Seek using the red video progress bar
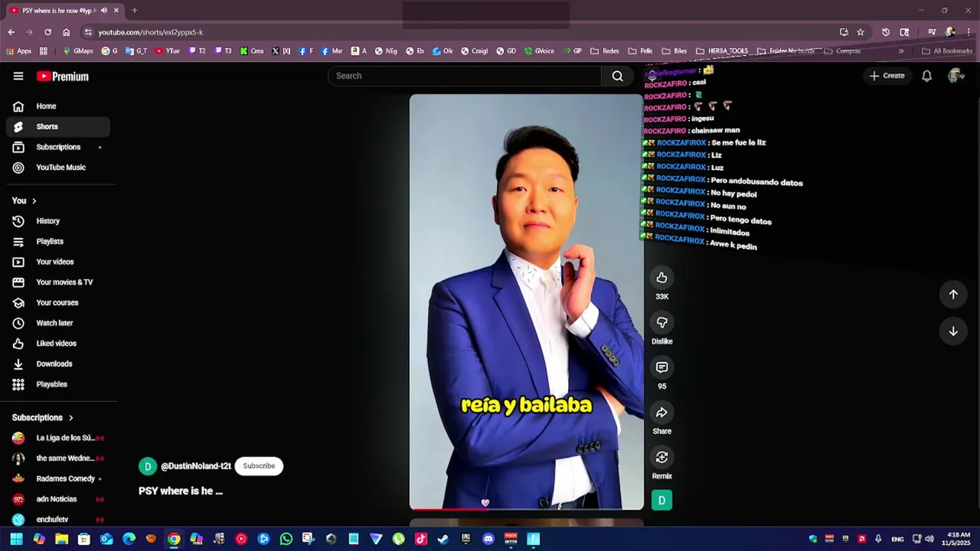 527,508
